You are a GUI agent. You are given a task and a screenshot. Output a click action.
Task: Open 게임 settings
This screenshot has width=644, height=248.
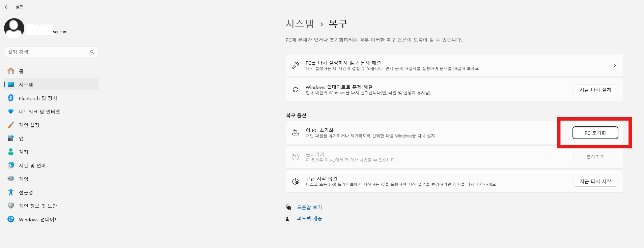[51, 179]
